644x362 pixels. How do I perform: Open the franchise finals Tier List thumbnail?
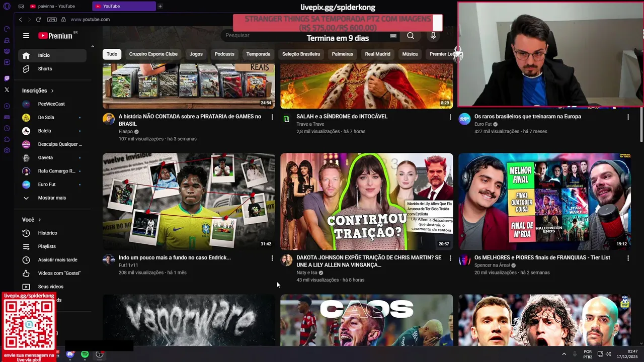click(544, 202)
